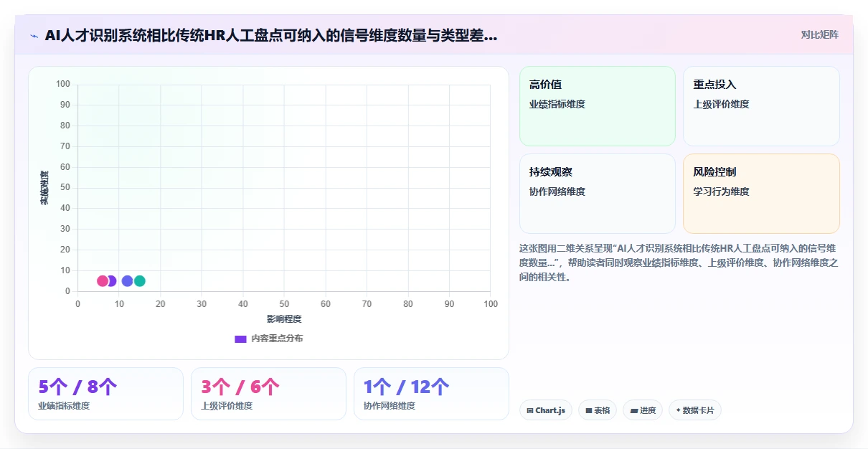Click the lightning icon beside the title
Viewport: 868px width, 449px height.
coord(34,35)
